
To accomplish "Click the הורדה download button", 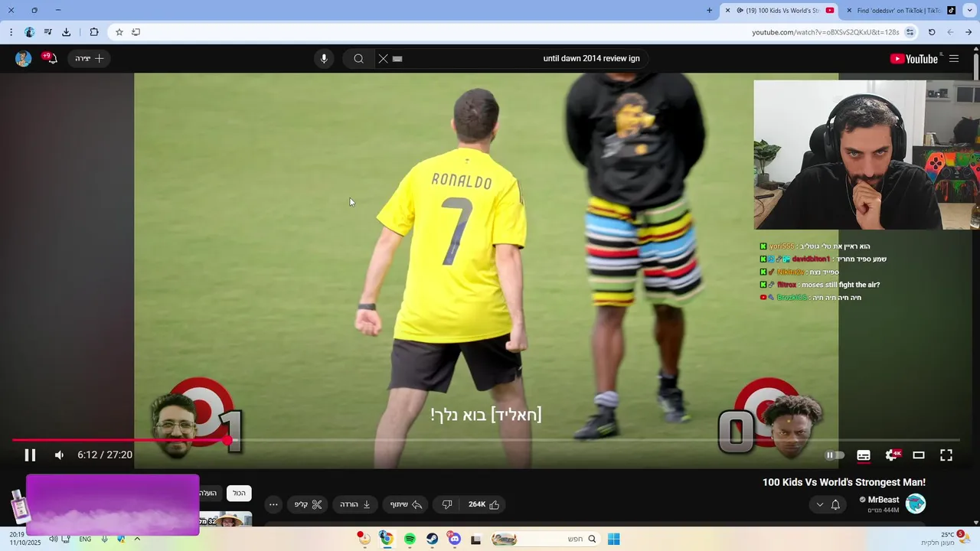I will tap(356, 504).
